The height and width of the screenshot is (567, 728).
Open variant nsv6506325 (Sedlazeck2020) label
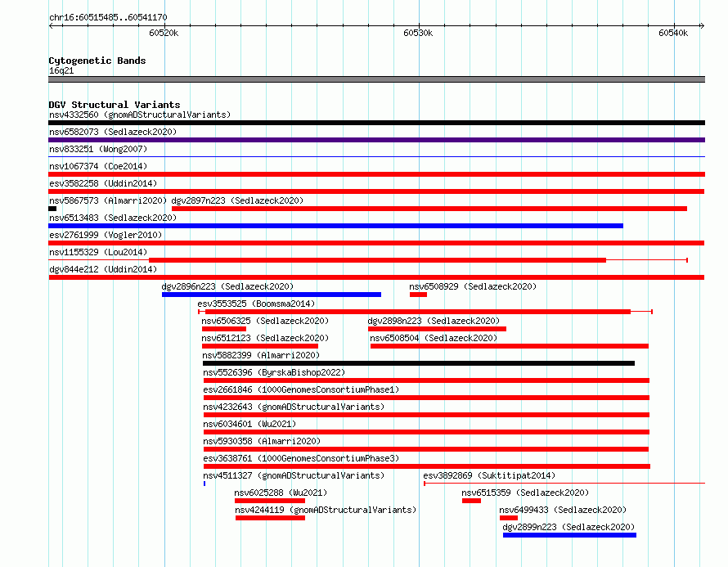(265, 321)
